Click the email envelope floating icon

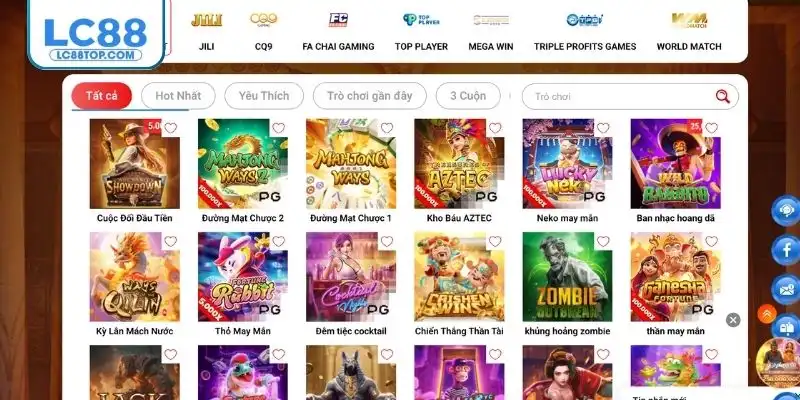pos(785,289)
